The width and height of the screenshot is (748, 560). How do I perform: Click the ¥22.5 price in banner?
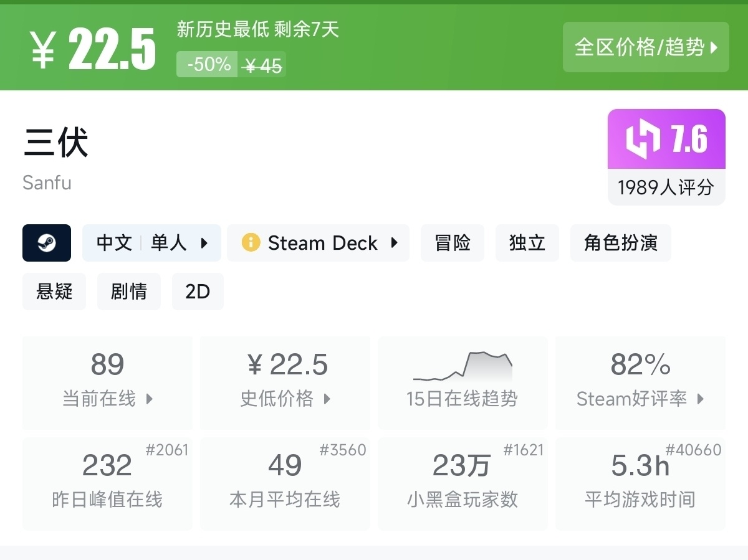[x=93, y=49]
